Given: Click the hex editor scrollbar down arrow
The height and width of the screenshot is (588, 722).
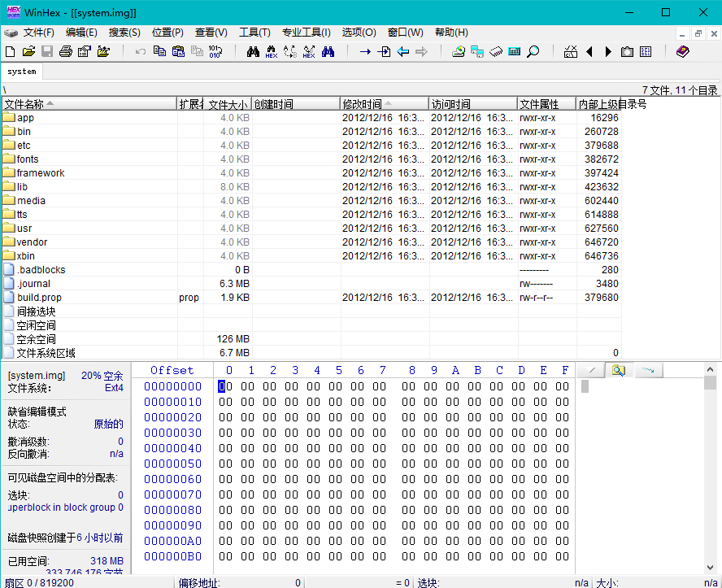Looking at the screenshot, I should [710, 568].
